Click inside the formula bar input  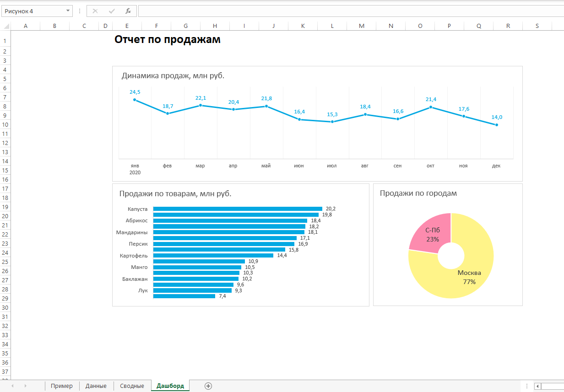click(348, 11)
